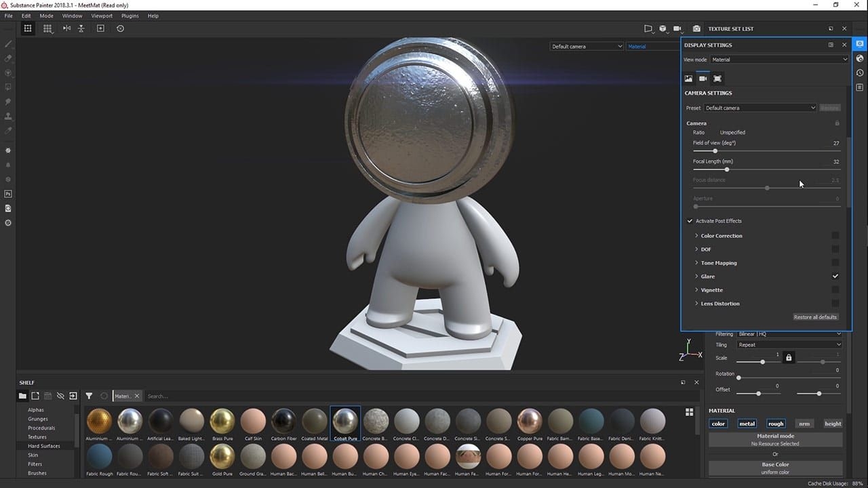Image resolution: width=868 pixels, height=488 pixels.
Task: Disable the Glare checkbox
Action: [x=835, y=277]
